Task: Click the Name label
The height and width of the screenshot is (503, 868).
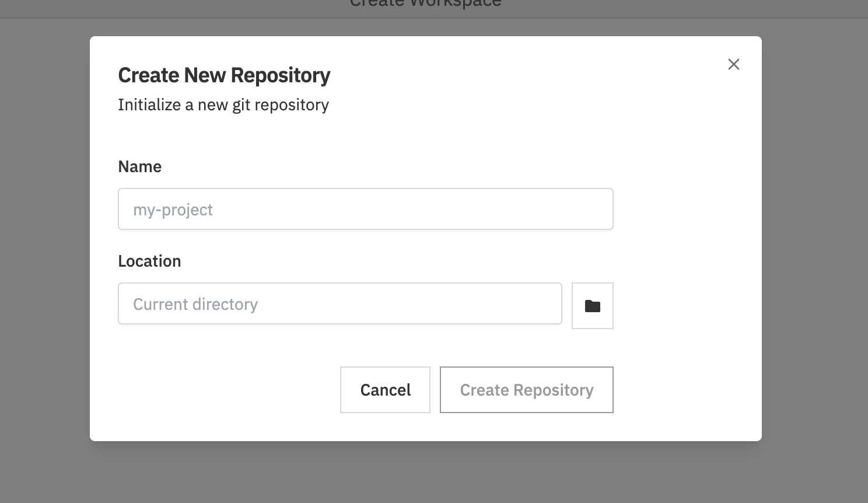Action: 139,166
